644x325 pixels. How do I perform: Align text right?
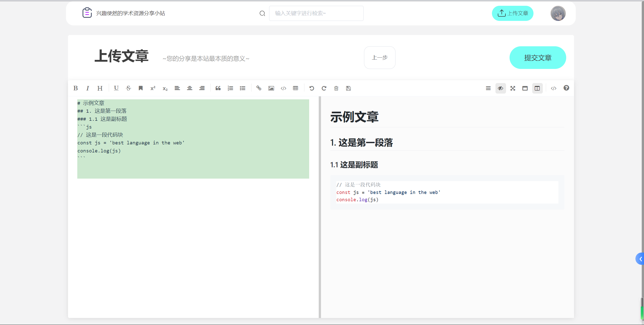(x=202, y=88)
